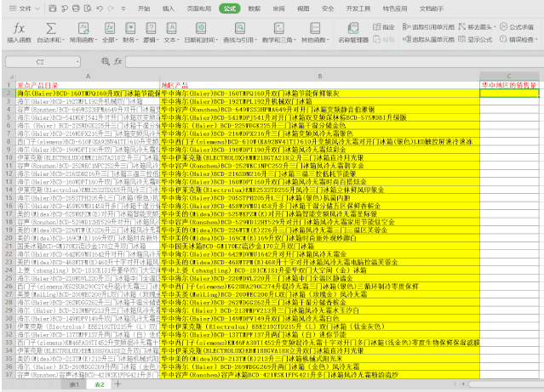Viewport: 544px width, 392px height.
Task: Click the Insert Function (插入函数) icon
Action: 19,28
